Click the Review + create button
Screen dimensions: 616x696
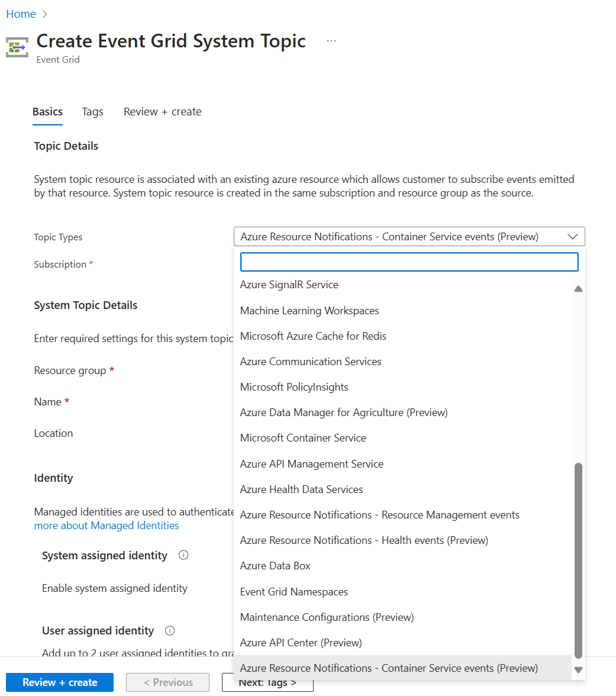point(60,682)
